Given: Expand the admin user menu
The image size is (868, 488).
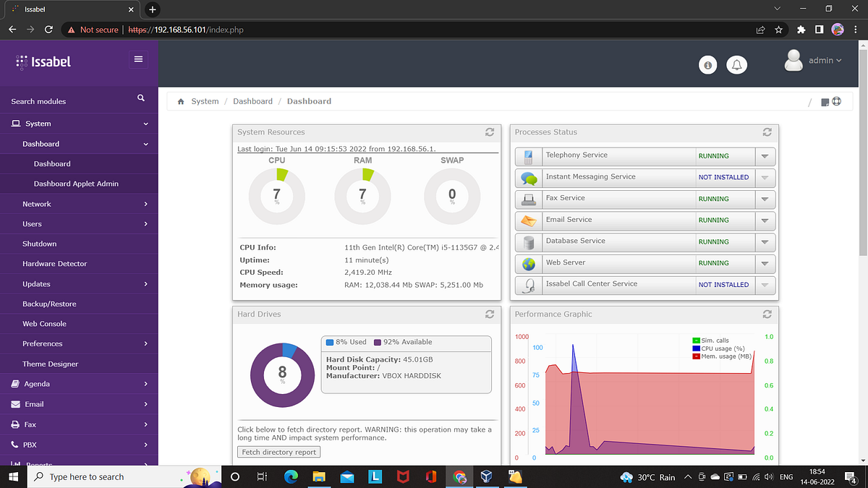Looking at the screenshot, I should (x=813, y=61).
